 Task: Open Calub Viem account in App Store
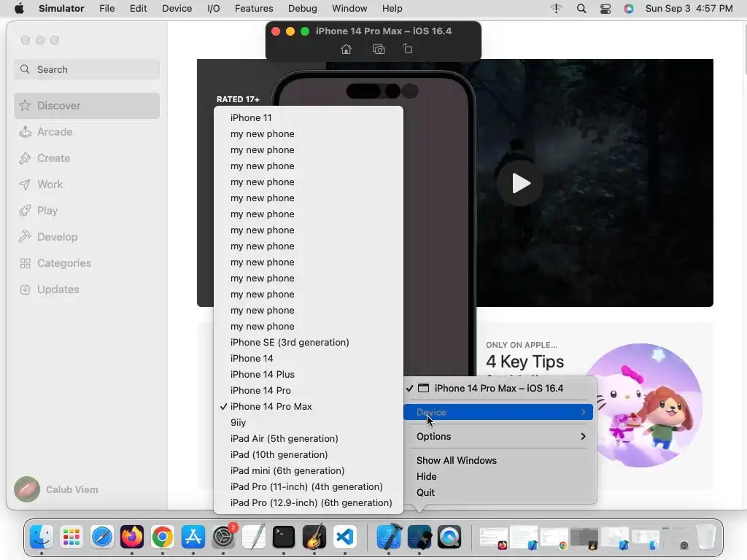(x=56, y=489)
